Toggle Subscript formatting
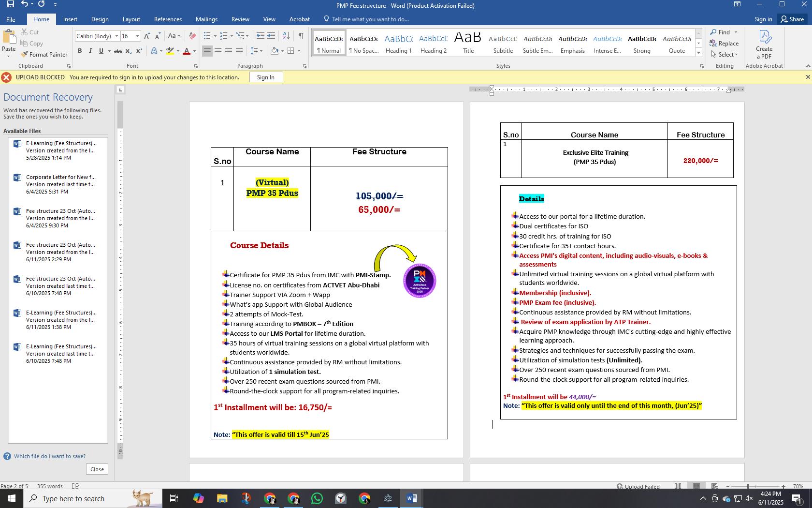 point(128,51)
